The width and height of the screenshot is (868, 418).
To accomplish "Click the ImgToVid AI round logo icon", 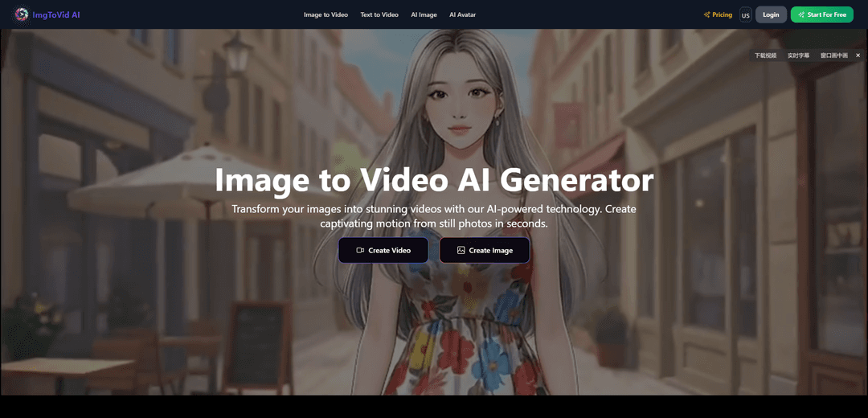I will 22,14.
